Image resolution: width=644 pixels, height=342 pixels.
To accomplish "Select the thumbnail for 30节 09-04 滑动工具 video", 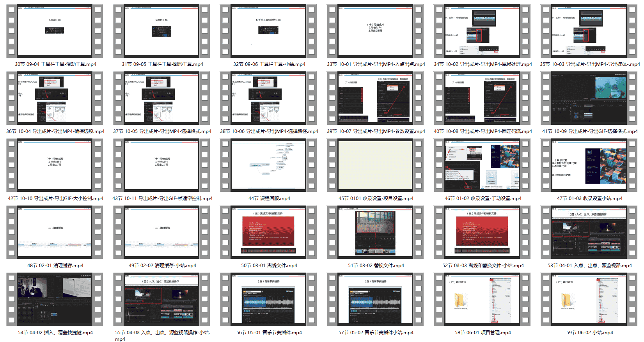I will (55, 31).
